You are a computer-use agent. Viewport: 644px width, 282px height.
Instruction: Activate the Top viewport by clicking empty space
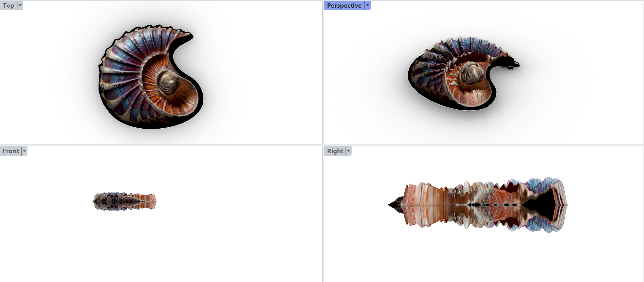pyautogui.click(x=264, y=119)
